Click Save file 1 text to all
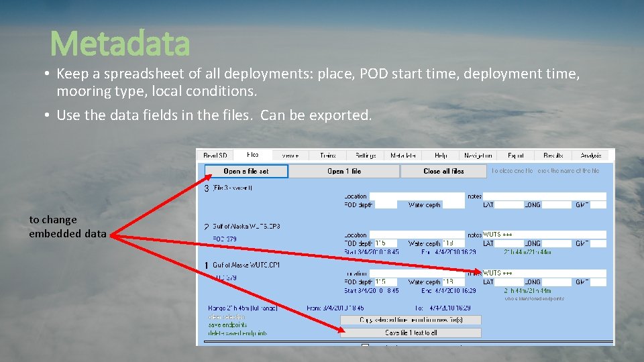Screen dimensions: 644x362 pyautogui.click(x=411, y=333)
